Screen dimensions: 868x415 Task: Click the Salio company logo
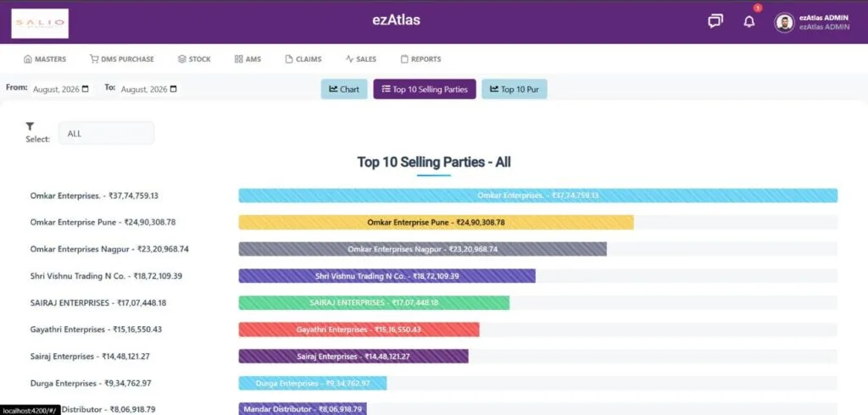pyautogui.click(x=40, y=23)
